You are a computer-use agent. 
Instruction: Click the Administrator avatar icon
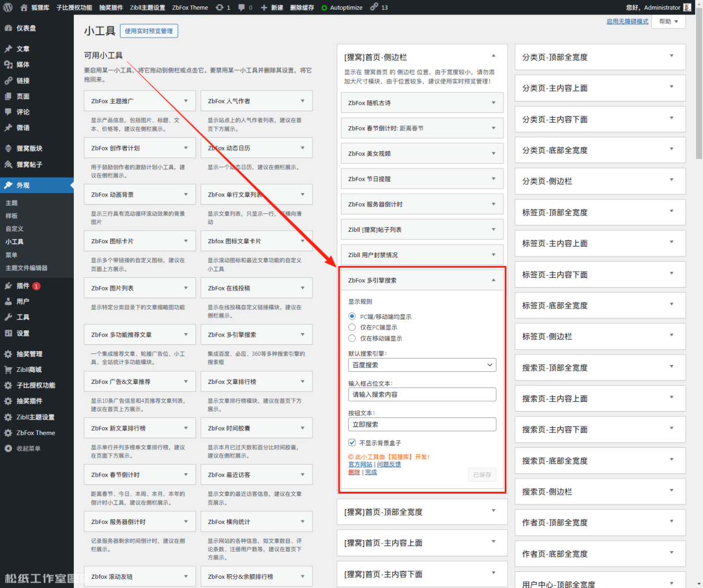click(687, 7)
